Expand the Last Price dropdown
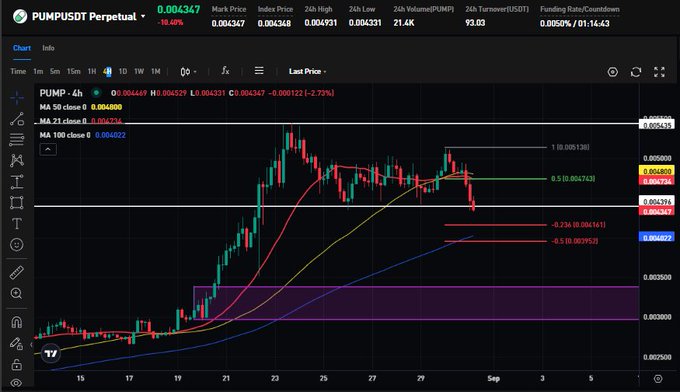The image size is (680, 392). [307, 71]
